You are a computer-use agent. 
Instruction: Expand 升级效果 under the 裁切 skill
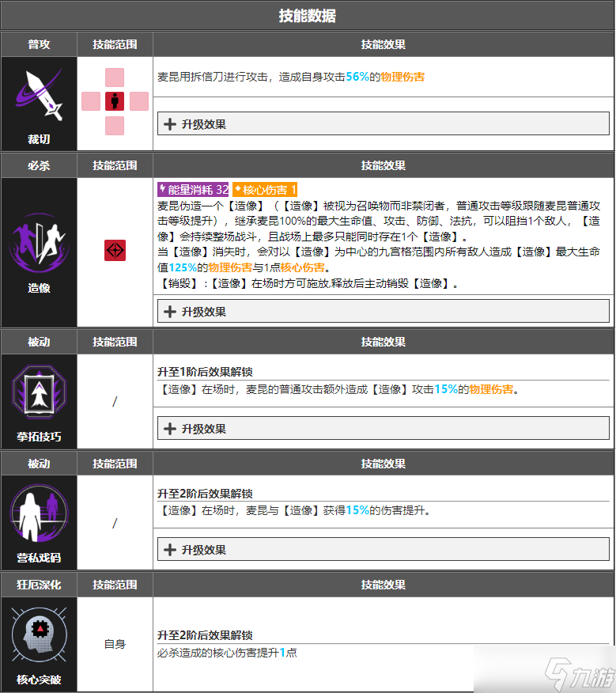[x=383, y=124]
